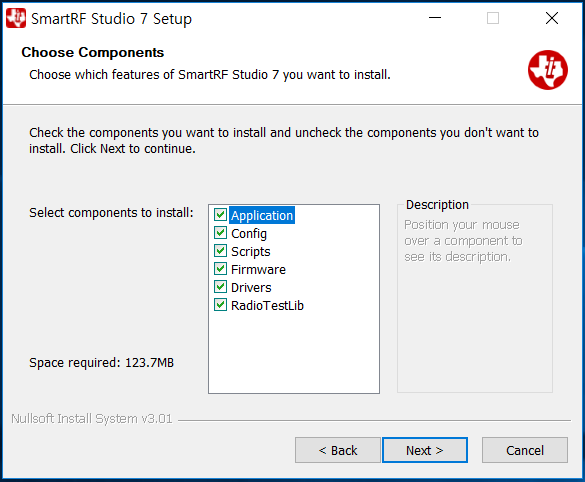Toggle the Scripts component checkbox
Screen dimensions: 585x482
tap(220, 251)
